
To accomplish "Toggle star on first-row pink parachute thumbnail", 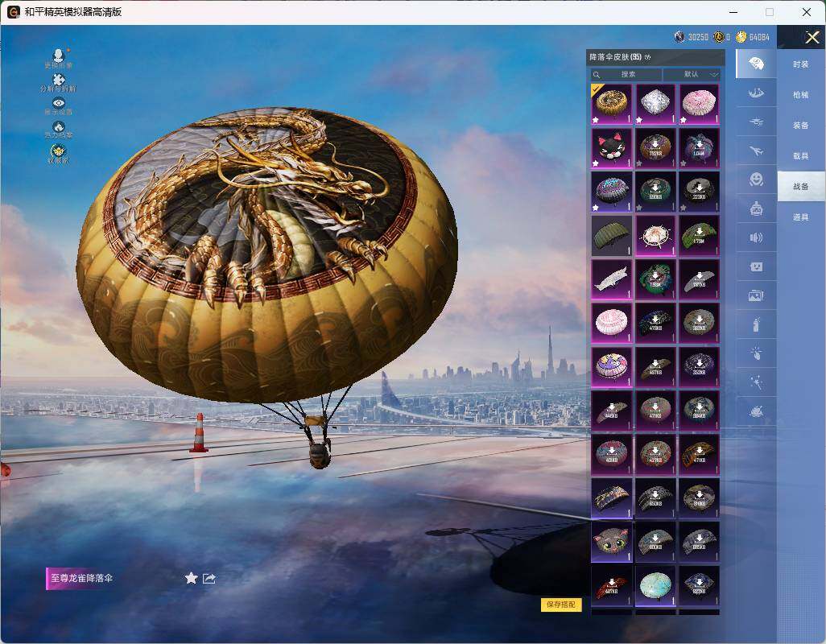I will 684,121.
